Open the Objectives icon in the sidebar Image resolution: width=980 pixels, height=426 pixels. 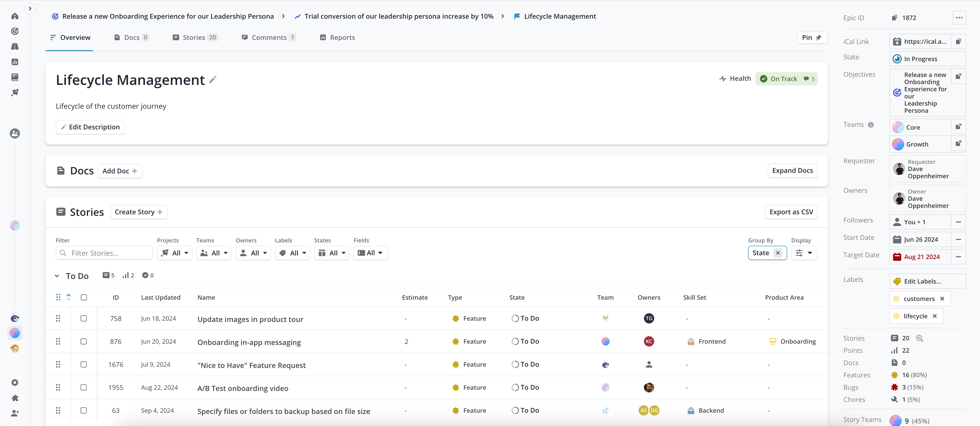click(15, 31)
